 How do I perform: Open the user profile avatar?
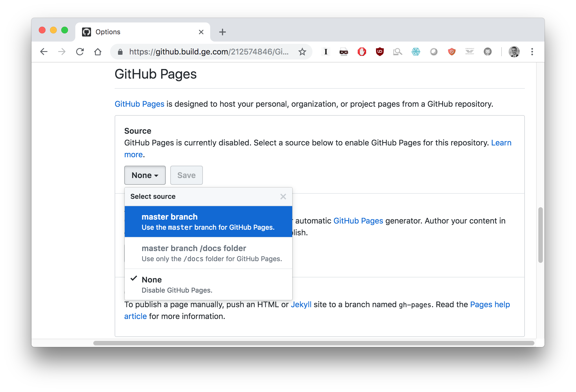(x=514, y=52)
